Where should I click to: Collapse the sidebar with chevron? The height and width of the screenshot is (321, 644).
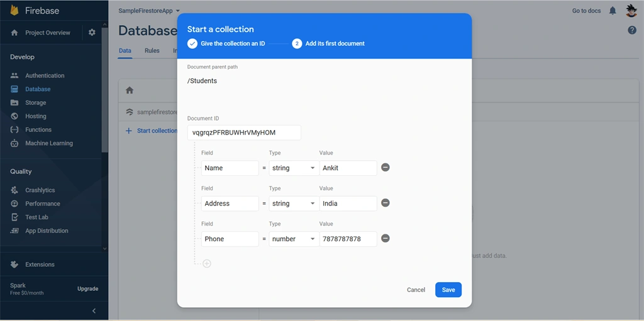(x=94, y=311)
